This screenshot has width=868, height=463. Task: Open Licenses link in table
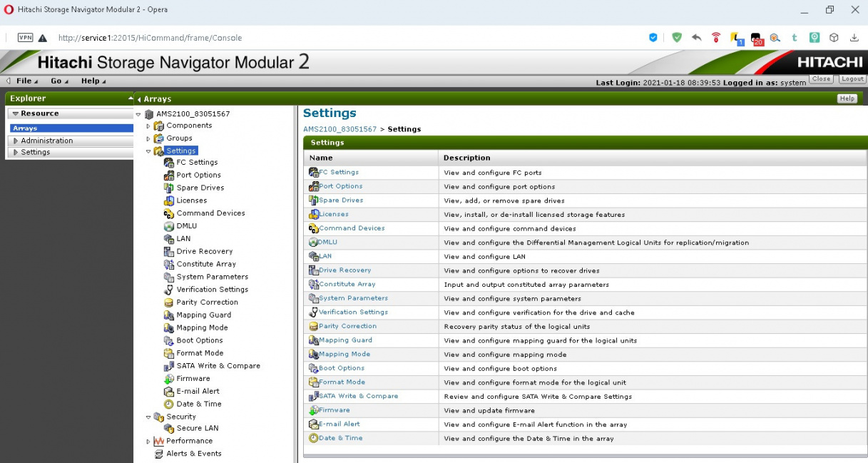[x=334, y=214]
